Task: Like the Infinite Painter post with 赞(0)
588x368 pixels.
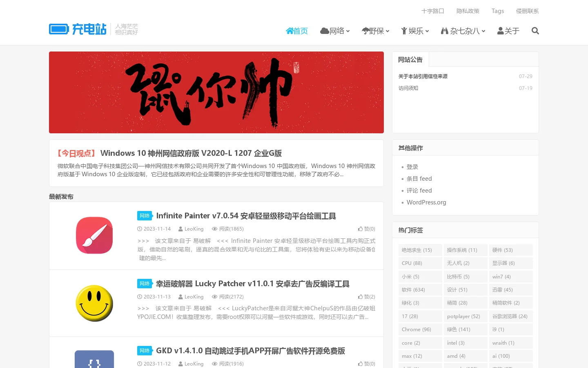Action: (x=367, y=229)
